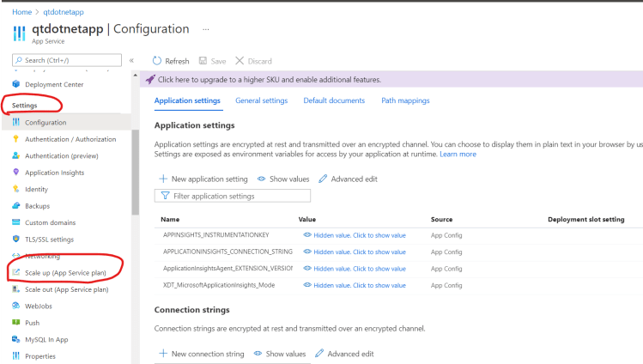Open Properties icon in sidebar

(16, 355)
